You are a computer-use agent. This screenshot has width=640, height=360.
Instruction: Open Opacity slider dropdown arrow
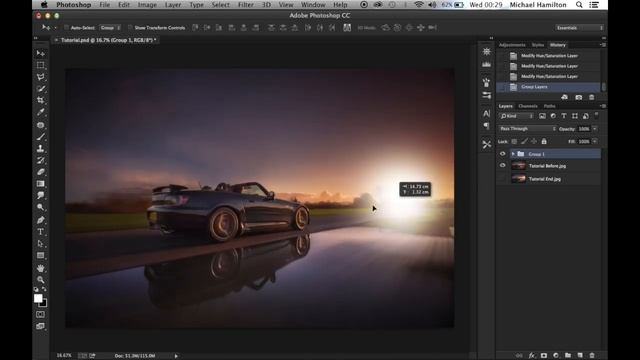click(595, 129)
